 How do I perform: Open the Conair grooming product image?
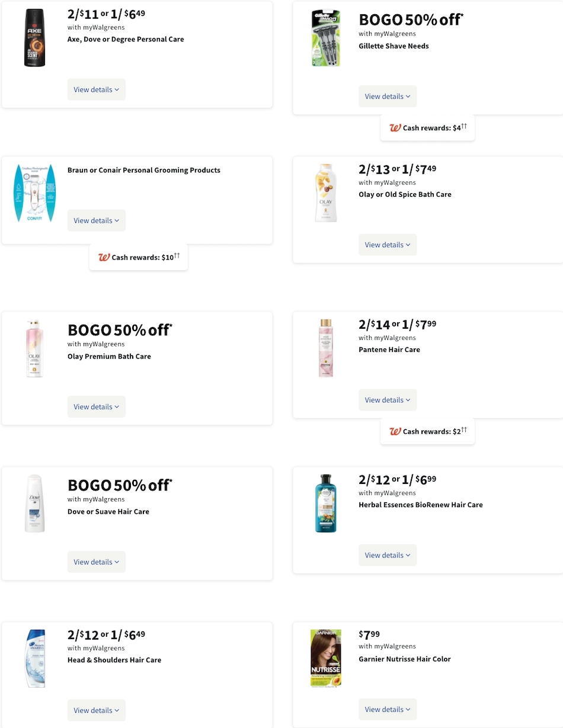(34, 193)
